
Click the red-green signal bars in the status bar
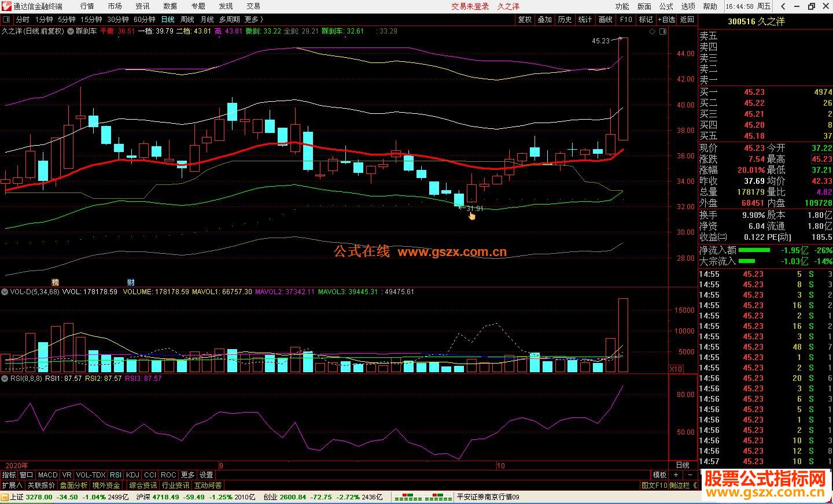coord(423,497)
